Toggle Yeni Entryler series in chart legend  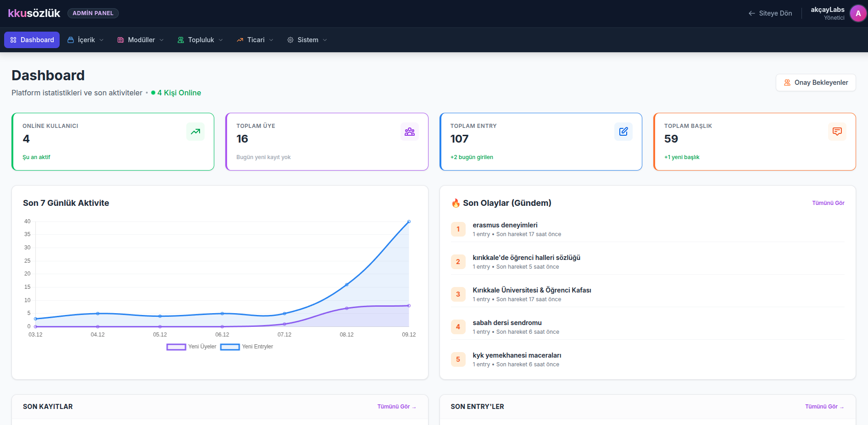click(x=247, y=347)
